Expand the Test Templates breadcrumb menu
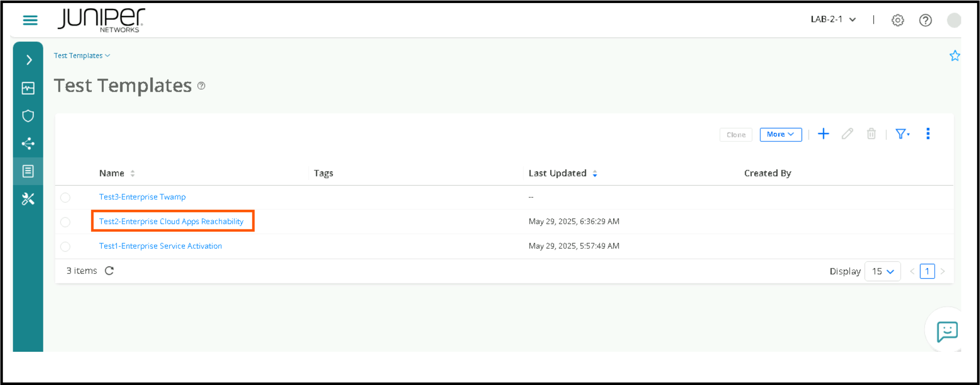Screen dimensions: 980x385 pos(82,55)
